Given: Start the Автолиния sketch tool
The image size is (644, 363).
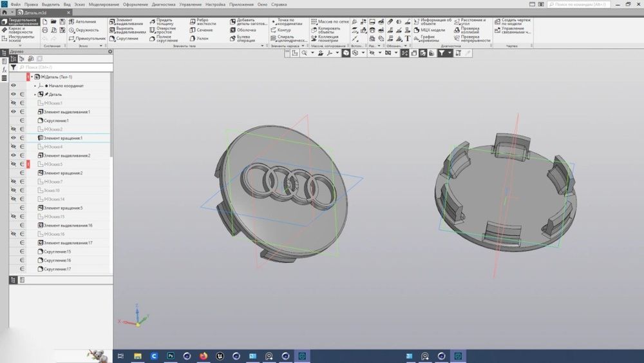Looking at the screenshot, I should (82, 21).
